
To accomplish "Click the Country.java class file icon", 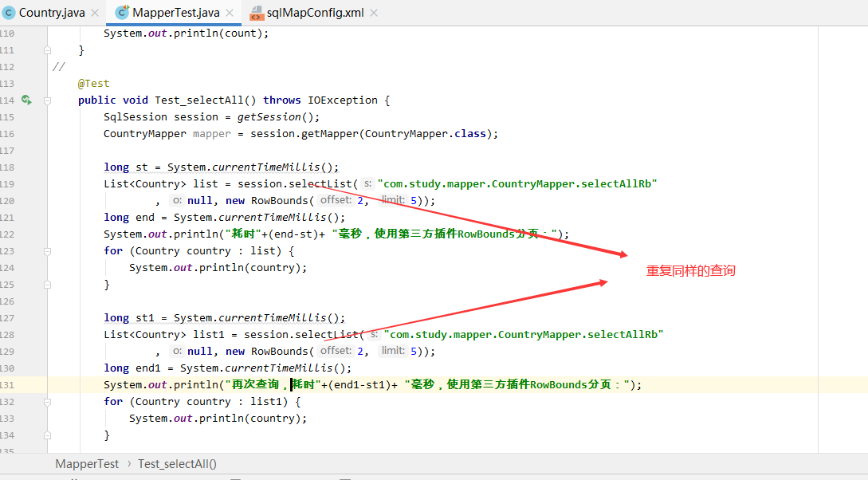I will tap(9, 13).
